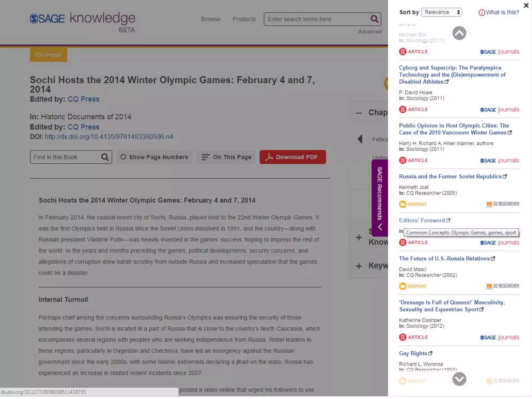
Task: Click previous chapter arrow triangle
Action: click(360, 139)
